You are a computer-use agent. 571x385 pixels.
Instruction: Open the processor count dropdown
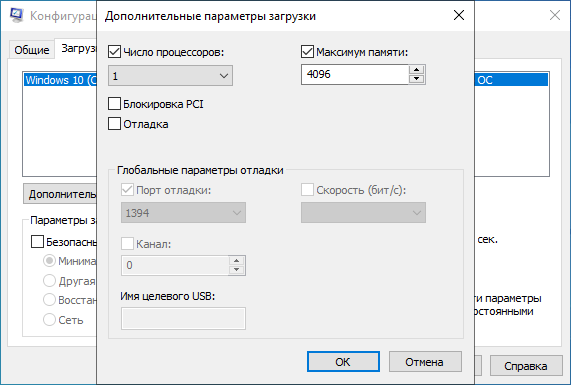[x=170, y=76]
